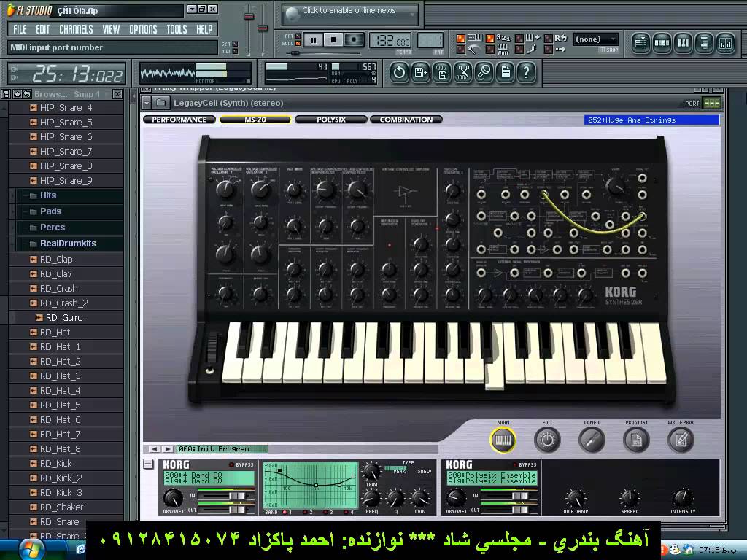Click the MAIN keyboard view icon
747x560 pixels.
point(503,440)
